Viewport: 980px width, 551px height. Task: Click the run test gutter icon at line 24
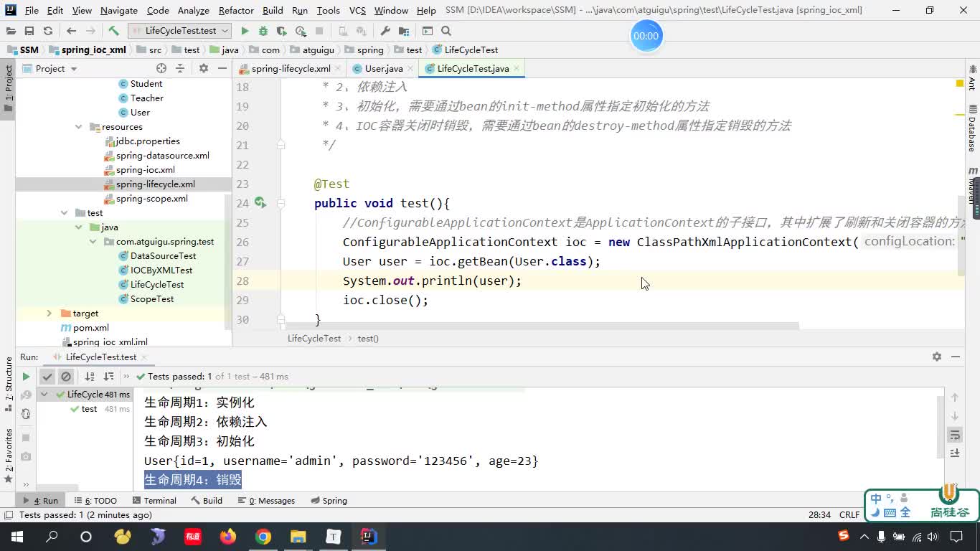260,203
